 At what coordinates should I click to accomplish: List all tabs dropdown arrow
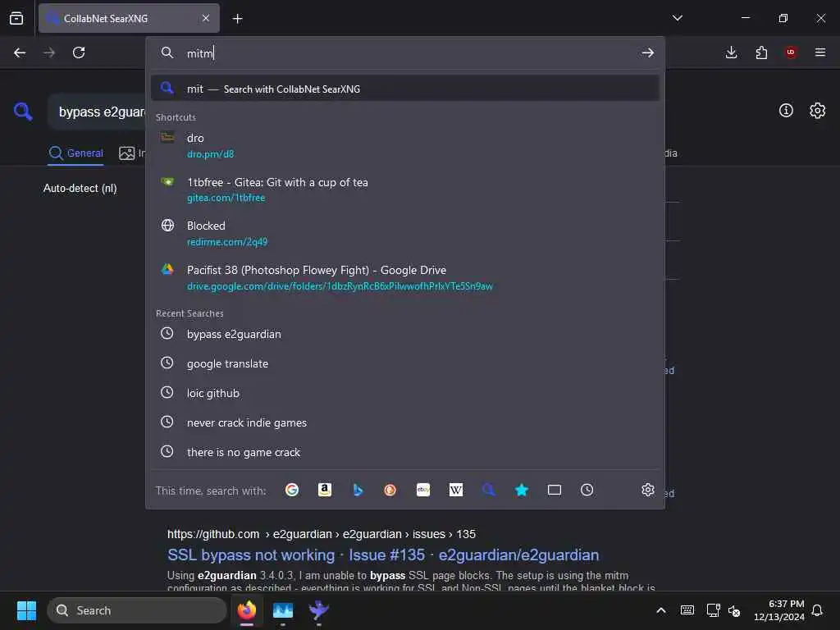pos(677,18)
